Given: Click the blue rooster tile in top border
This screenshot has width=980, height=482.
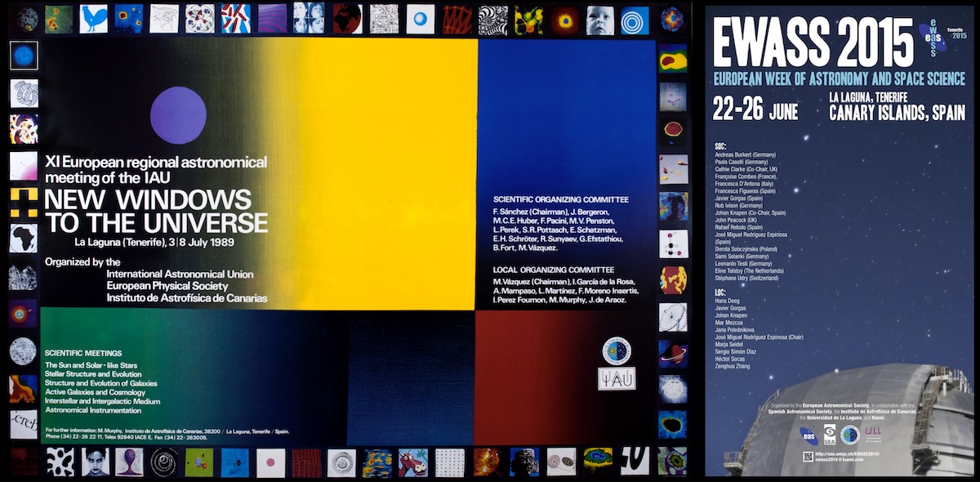Looking at the screenshot, I should point(93,19).
